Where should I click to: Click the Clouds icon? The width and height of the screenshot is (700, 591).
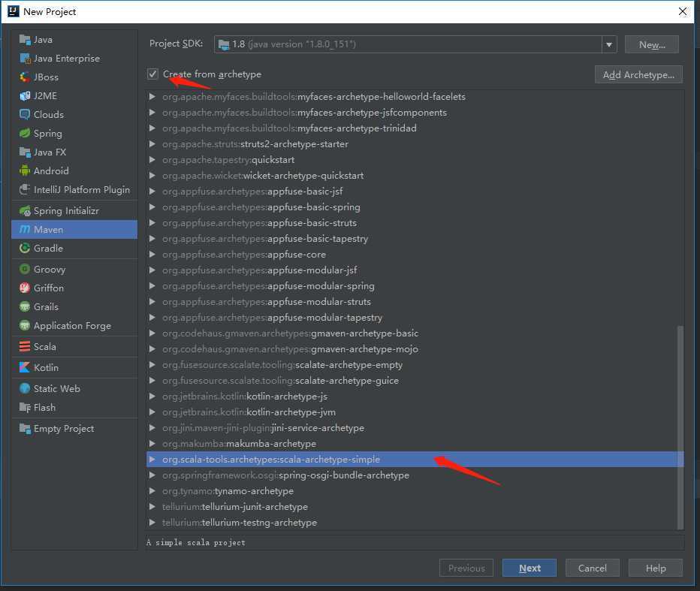25,115
